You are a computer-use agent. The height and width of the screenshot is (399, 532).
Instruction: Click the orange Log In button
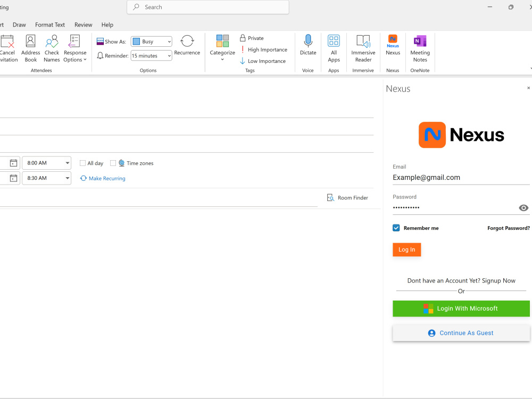coord(407,250)
